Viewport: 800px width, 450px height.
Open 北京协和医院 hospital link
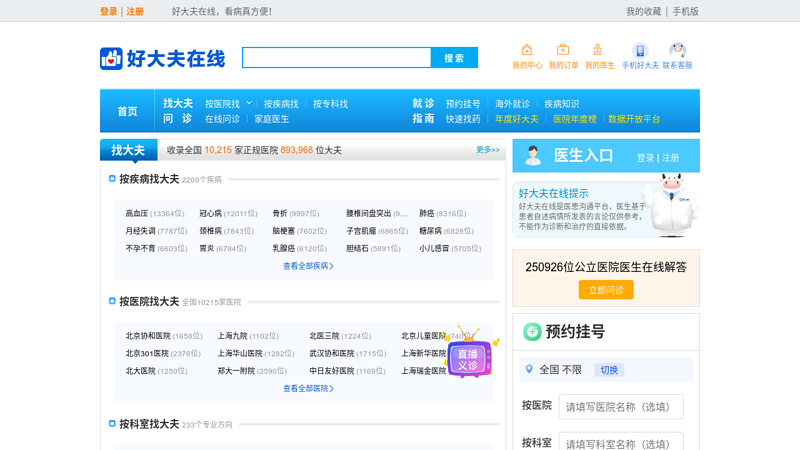[148, 336]
